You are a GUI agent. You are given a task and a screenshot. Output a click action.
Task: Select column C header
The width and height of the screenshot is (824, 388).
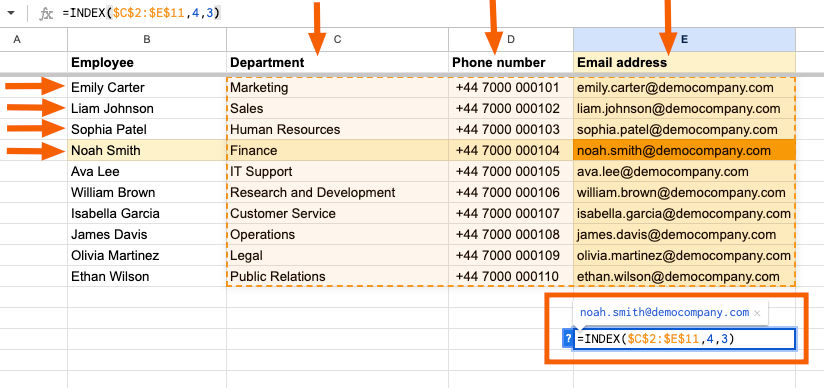337,39
